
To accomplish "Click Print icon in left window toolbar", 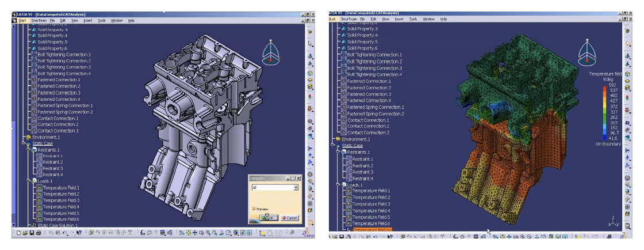I will (38, 233).
